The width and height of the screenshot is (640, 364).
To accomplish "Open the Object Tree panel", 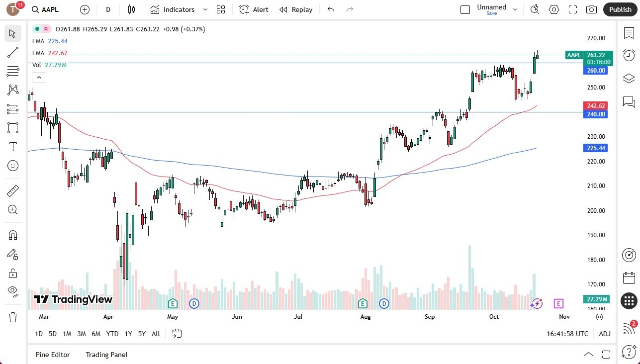I will click(x=629, y=78).
